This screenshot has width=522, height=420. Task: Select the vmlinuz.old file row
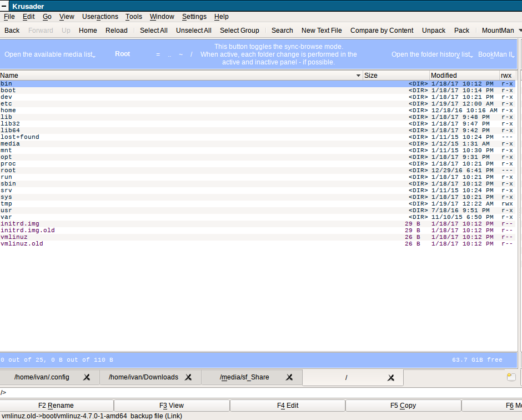tap(258, 243)
